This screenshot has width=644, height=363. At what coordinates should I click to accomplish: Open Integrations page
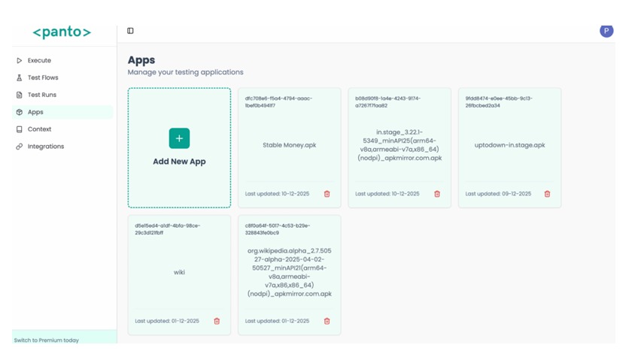point(46,147)
